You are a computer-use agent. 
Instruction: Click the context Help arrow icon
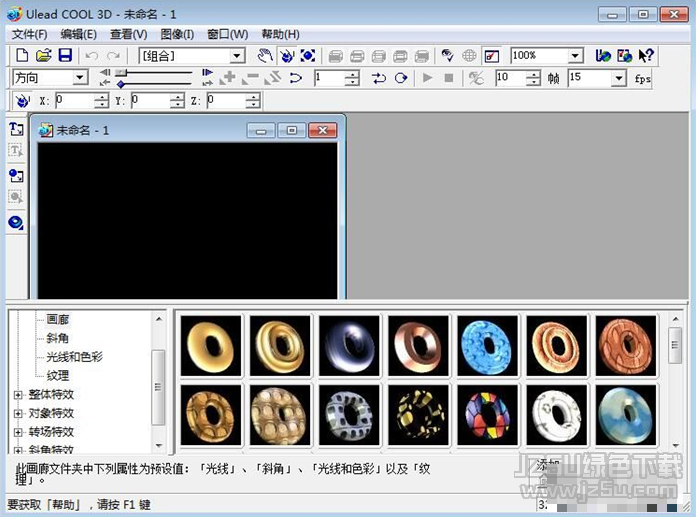click(x=646, y=56)
